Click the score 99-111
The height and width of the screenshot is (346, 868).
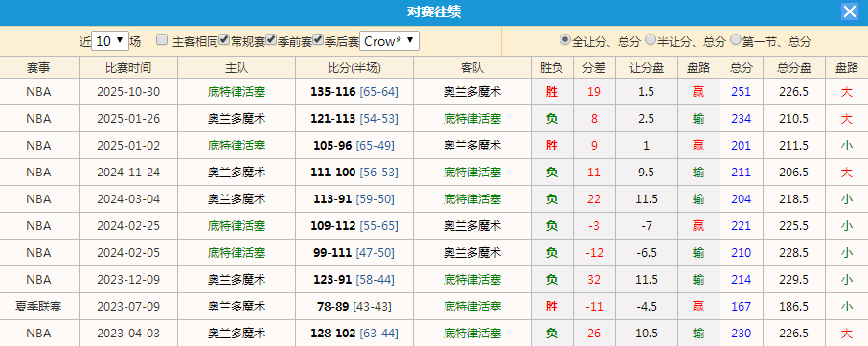coord(332,252)
